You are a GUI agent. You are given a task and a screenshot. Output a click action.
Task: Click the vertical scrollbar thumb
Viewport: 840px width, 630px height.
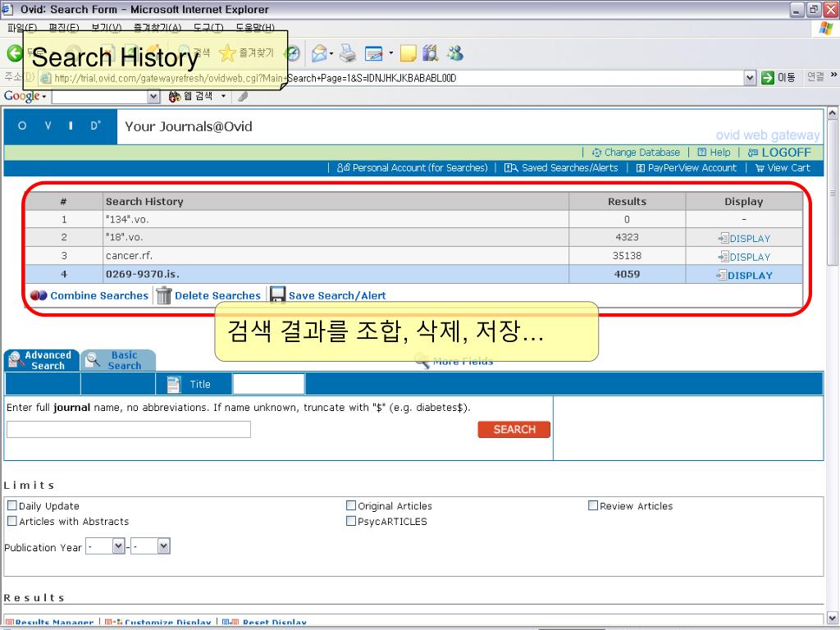[x=832, y=192]
